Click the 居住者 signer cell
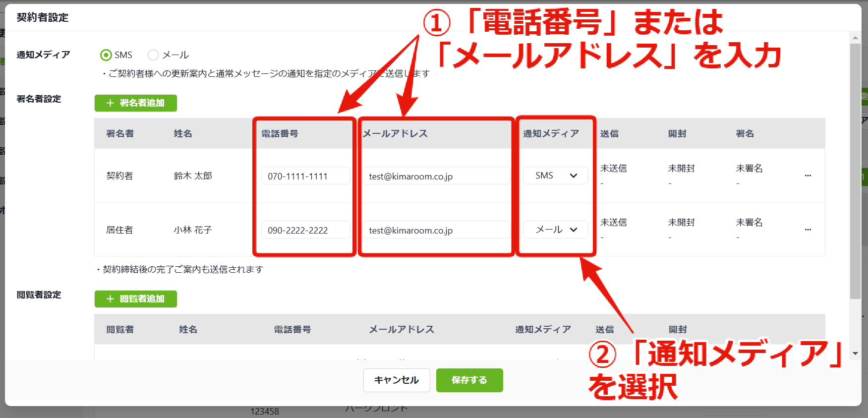Viewport: 868px width, 418px height. 119,230
